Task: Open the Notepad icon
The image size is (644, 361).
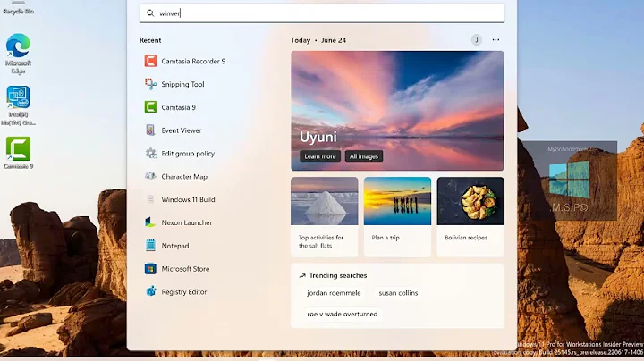Action: pyautogui.click(x=150, y=246)
